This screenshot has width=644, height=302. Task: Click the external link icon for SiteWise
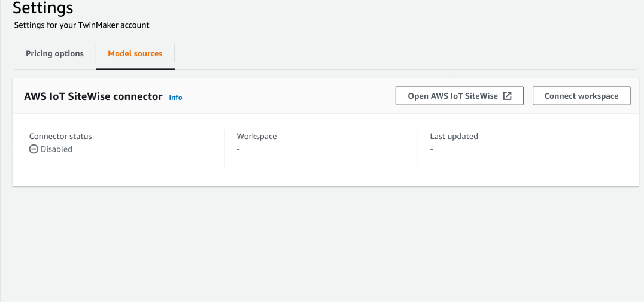pyautogui.click(x=507, y=96)
